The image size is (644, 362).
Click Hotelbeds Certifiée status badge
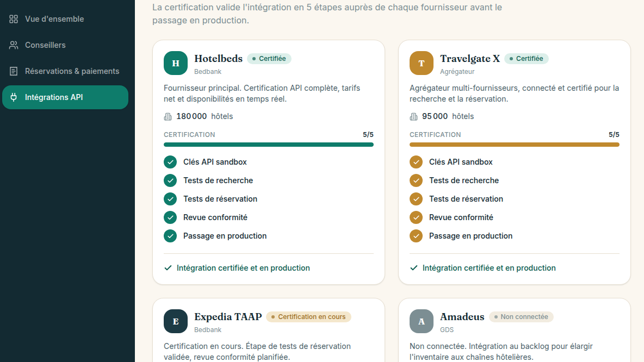[269, 59]
